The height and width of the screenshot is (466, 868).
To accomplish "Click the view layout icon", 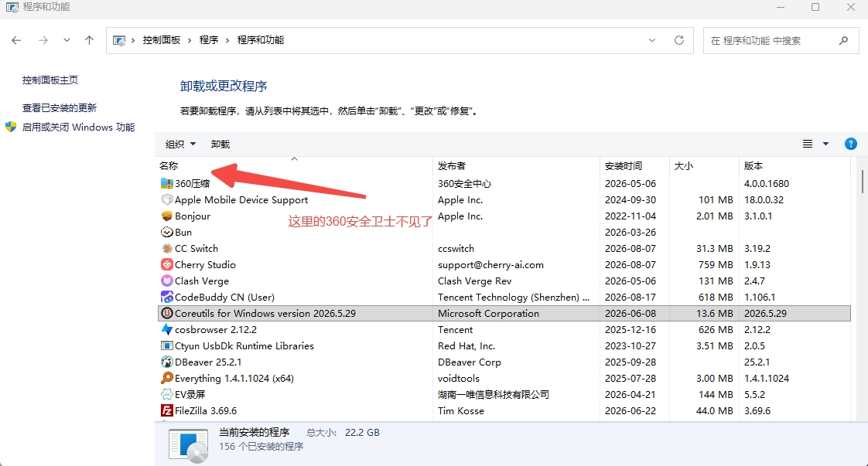I will [808, 144].
